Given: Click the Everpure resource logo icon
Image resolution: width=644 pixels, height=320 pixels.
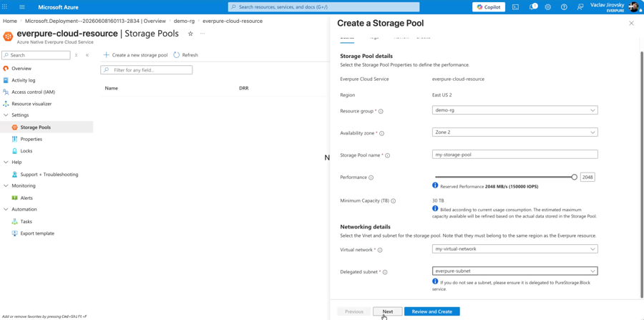Looking at the screenshot, I should tap(8, 36).
